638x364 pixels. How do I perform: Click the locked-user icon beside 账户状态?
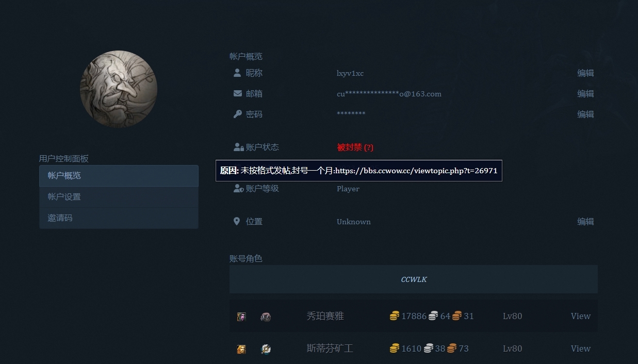(x=237, y=146)
